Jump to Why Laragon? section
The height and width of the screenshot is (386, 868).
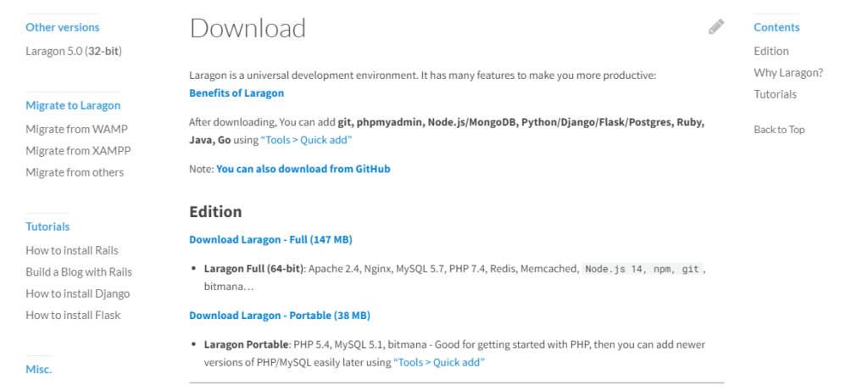click(x=788, y=73)
